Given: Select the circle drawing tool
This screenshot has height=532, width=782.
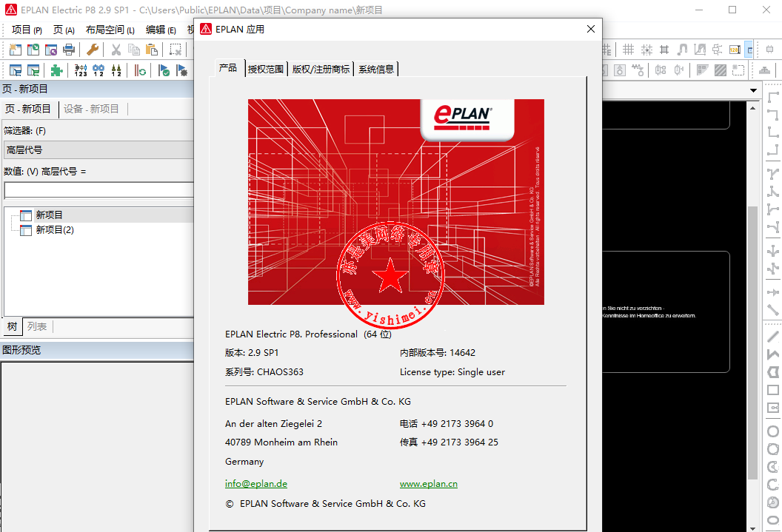Looking at the screenshot, I should (x=773, y=431).
